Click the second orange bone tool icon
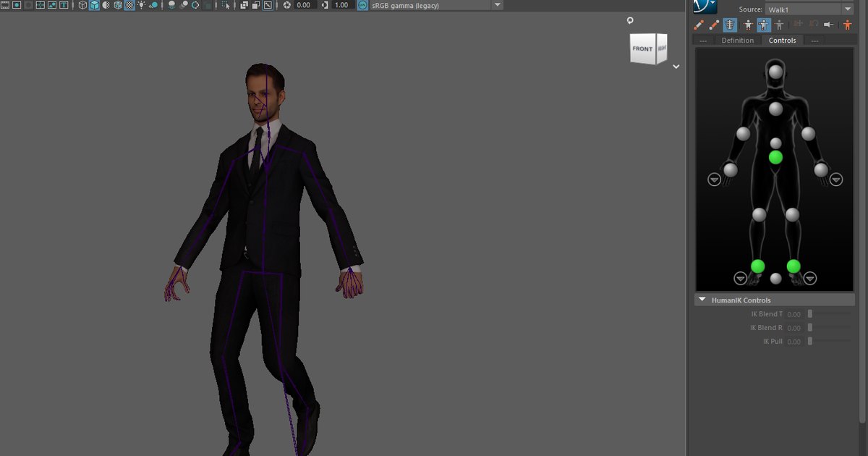This screenshot has width=868, height=456. coord(715,25)
